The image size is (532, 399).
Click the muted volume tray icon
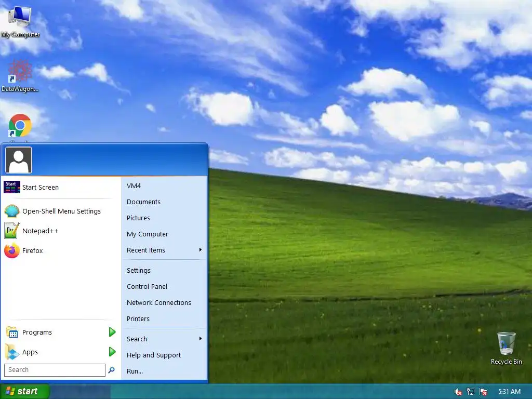coord(458,392)
